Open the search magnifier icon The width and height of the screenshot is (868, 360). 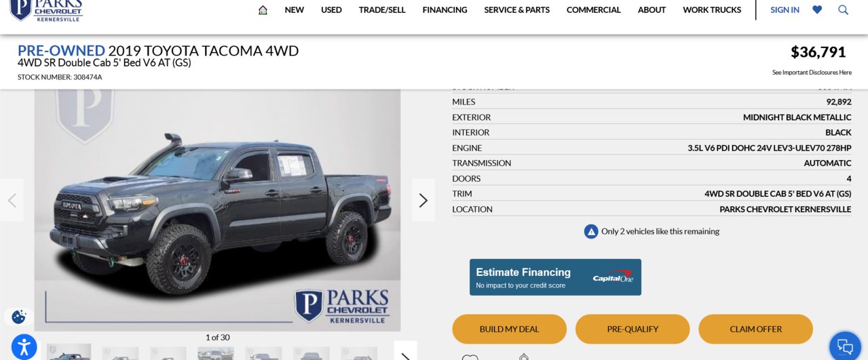click(843, 10)
